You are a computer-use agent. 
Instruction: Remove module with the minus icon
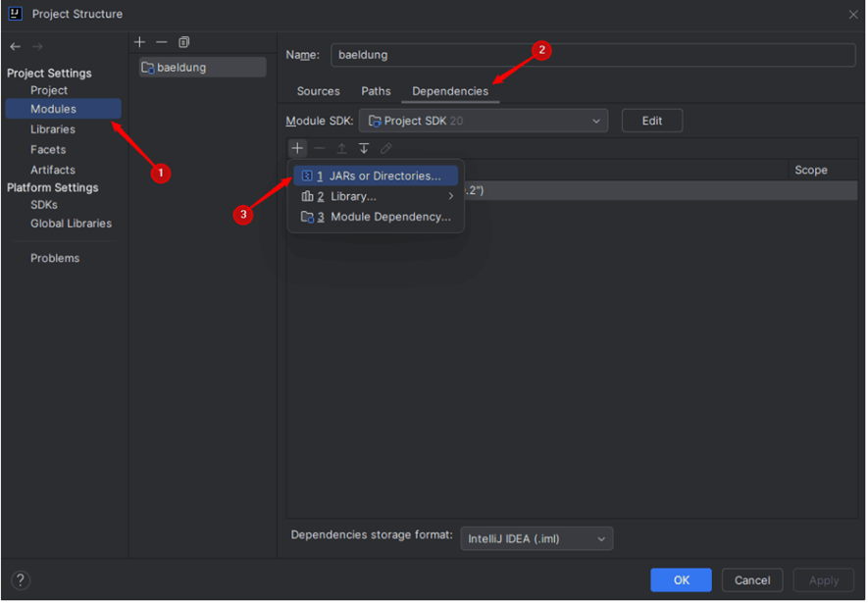coord(161,42)
